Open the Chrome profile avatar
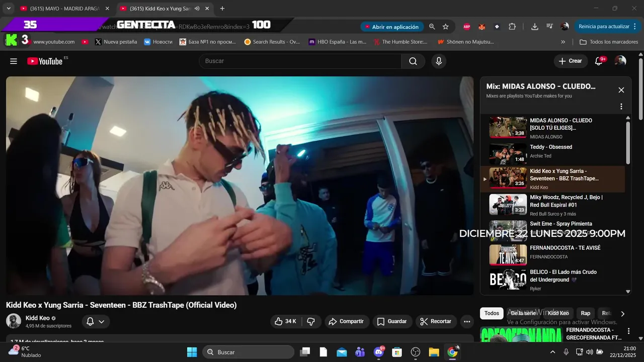The image size is (644, 362). tap(565, 27)
